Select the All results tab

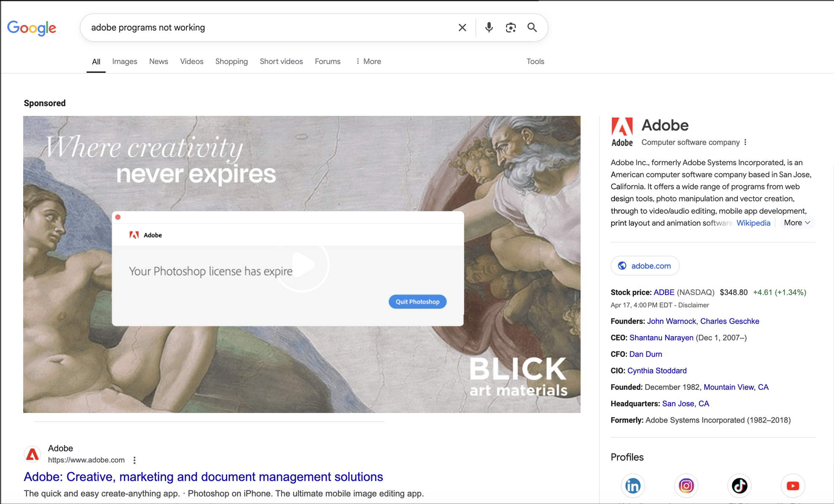(x=96, y=62)
